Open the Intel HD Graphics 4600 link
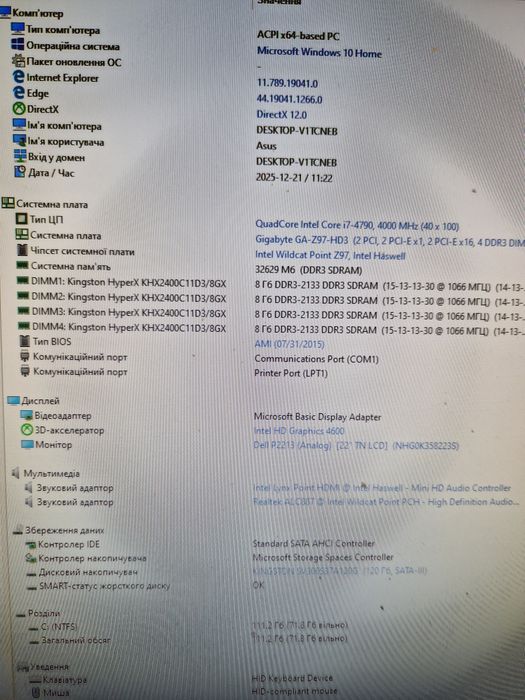This screenshot has height=700, width=525. tap(299, 431)
